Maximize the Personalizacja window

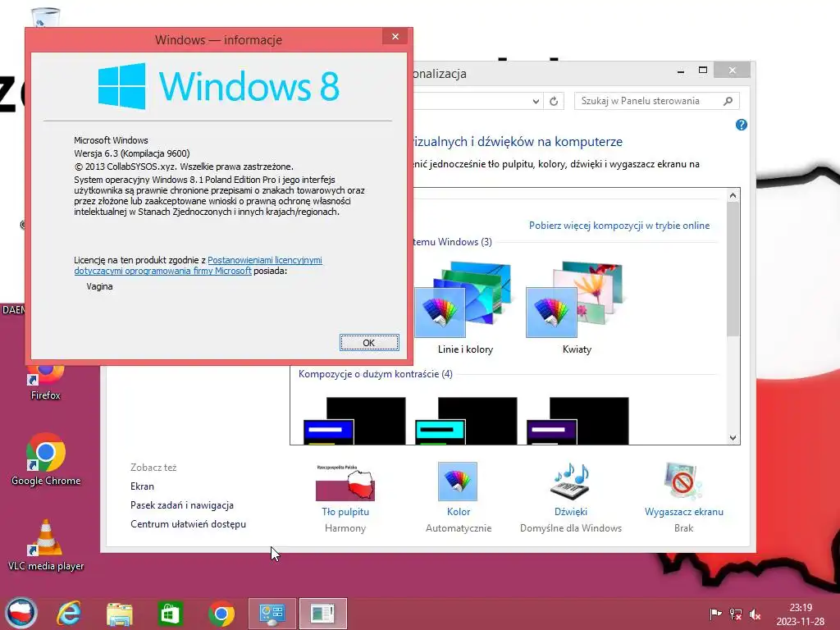click(703, 71)
